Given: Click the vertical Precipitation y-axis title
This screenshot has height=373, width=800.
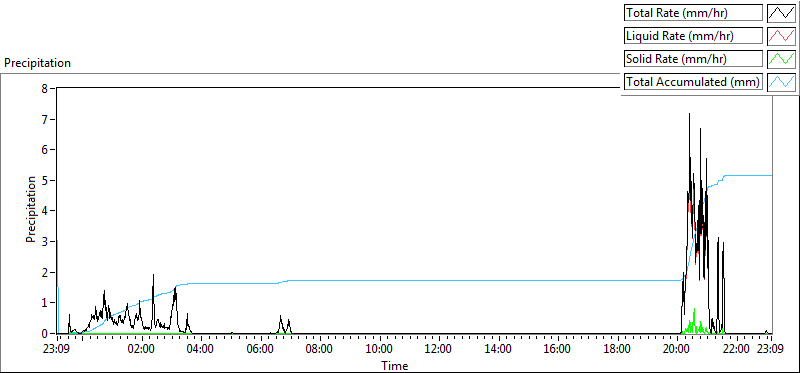Looking at the screenshot, I should pyautogui.click(x=31, y=209).
